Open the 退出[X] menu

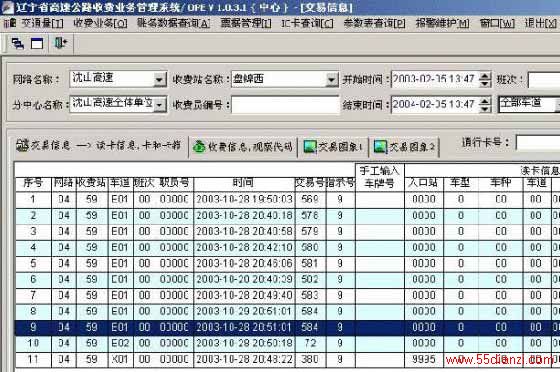click(x=541, y=24)
